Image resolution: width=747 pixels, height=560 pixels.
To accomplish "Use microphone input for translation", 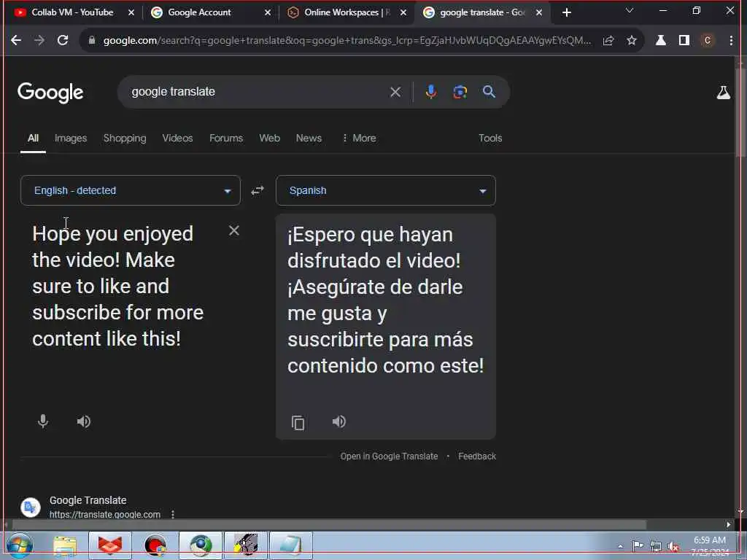I will click(x=43, y=421).
